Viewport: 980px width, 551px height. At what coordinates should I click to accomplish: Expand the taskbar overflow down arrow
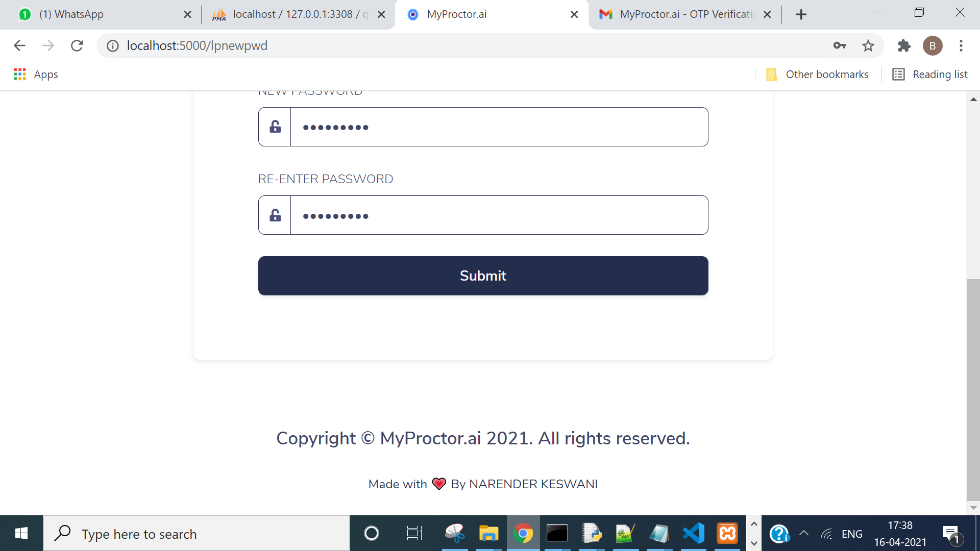(x=754, y=543)
